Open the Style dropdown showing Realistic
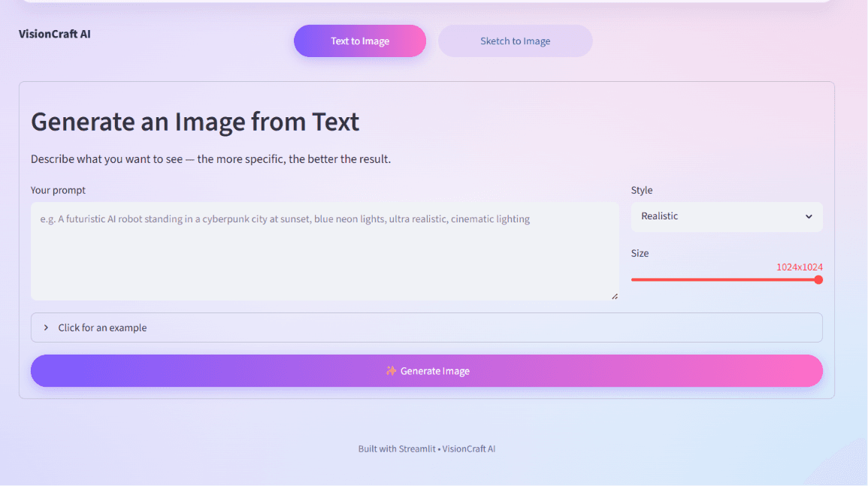868x486 pixels. (x=726, y=216)
